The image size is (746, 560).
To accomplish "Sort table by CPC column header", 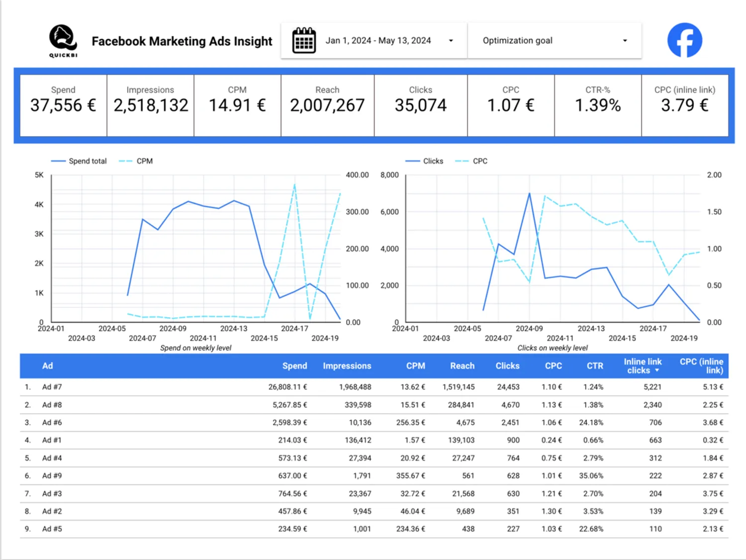I will click(x=553, y=366).
